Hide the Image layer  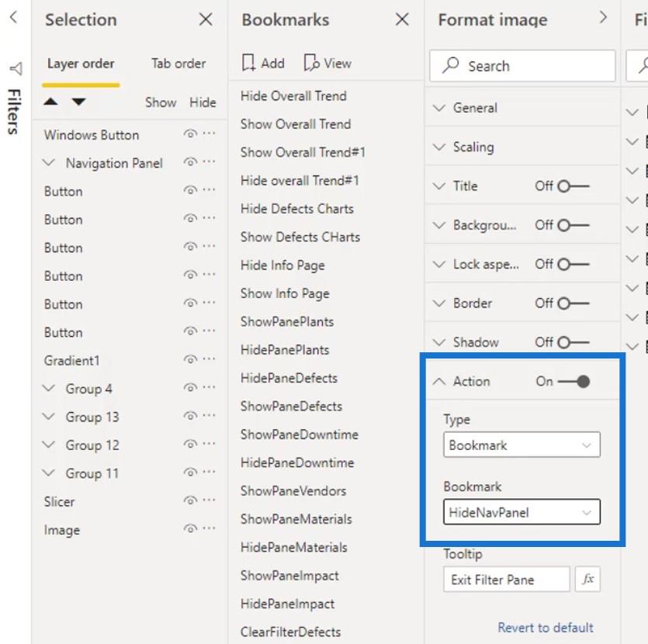(x=190, y=528)
